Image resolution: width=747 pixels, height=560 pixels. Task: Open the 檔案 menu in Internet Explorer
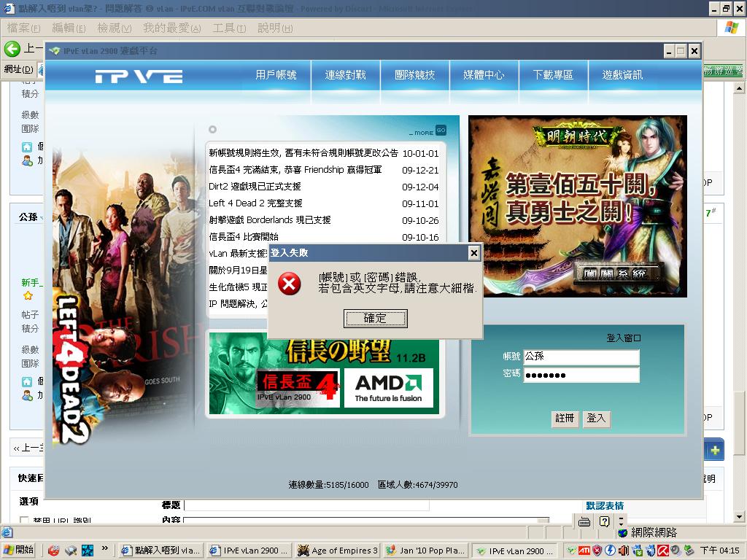23,28
